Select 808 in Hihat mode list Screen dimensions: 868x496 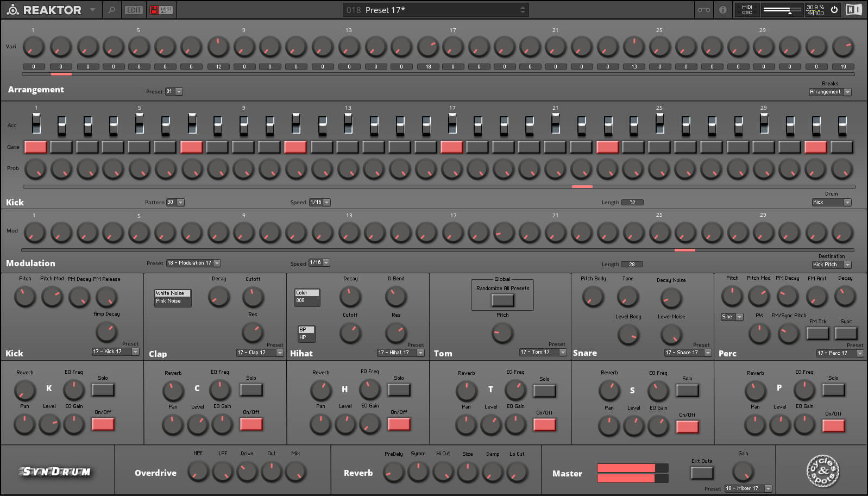pos(307,300)
